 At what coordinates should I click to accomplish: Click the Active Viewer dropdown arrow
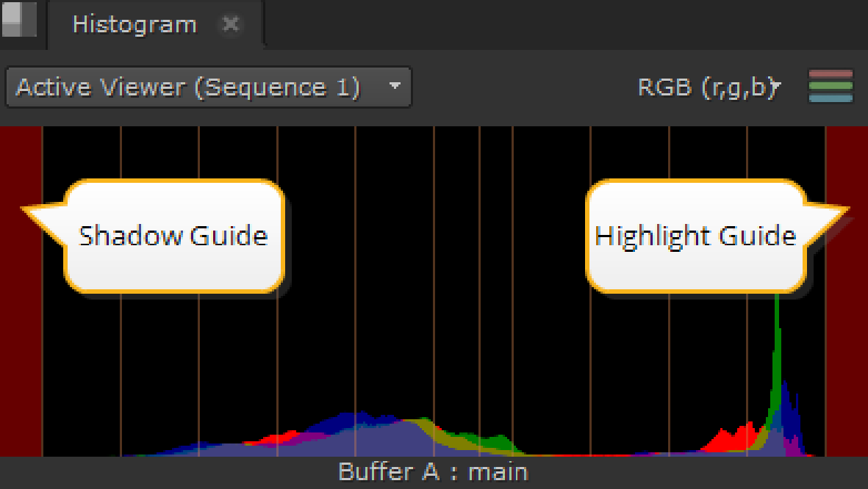[x=395, y=87]
